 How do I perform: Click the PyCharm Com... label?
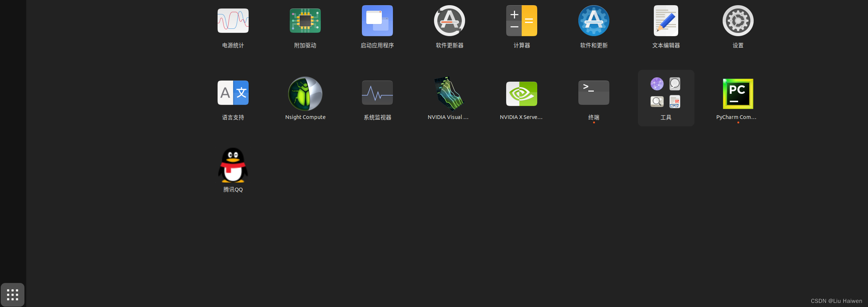(736, 117)
